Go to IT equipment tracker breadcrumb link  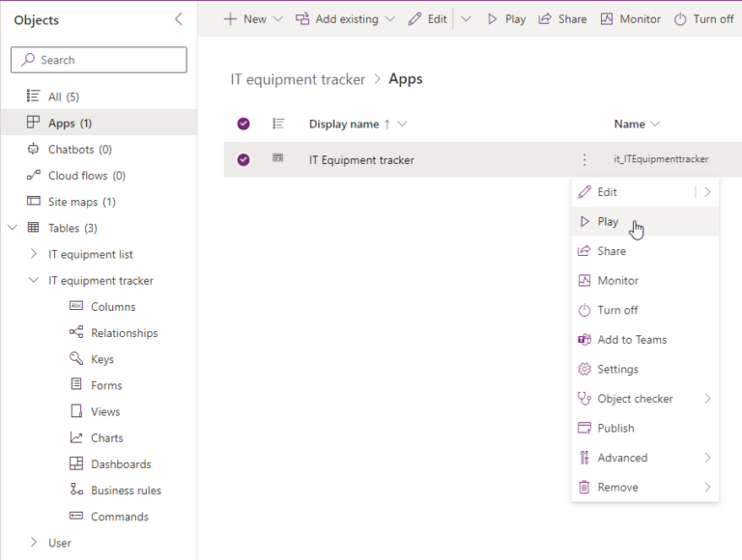click(298, 79)
